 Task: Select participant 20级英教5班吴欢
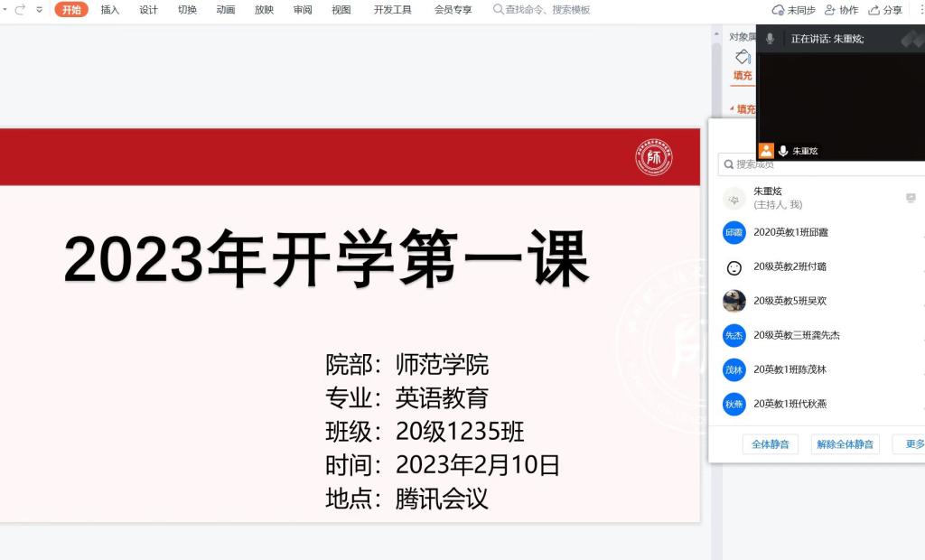pos(790,301)
